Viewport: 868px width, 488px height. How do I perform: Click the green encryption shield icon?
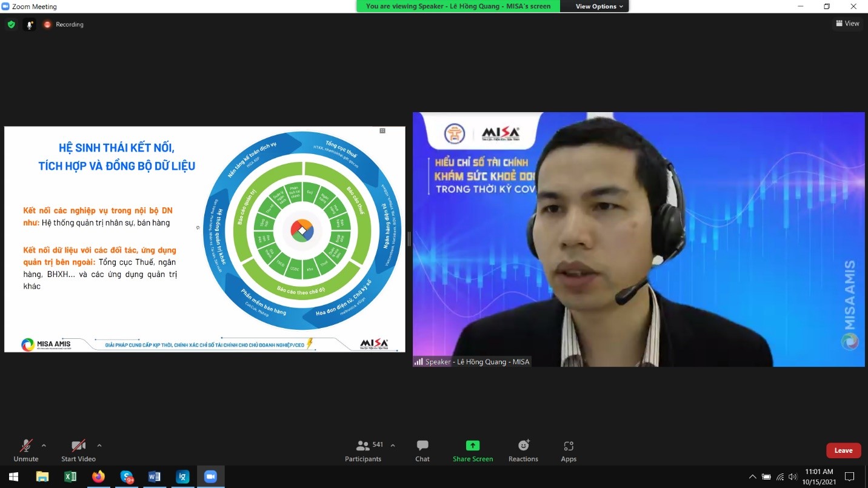tap(11, 24)
